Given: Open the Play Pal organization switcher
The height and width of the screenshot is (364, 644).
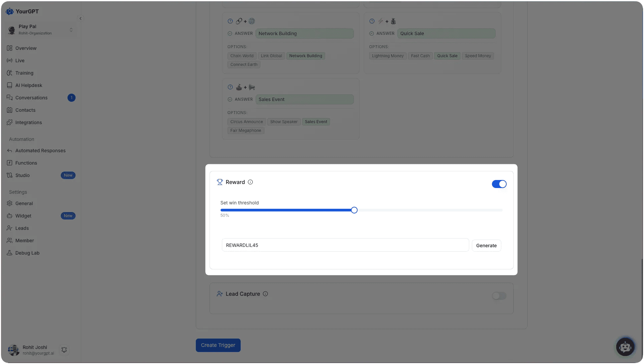Looking at the screenshot, I should (40, 29).
